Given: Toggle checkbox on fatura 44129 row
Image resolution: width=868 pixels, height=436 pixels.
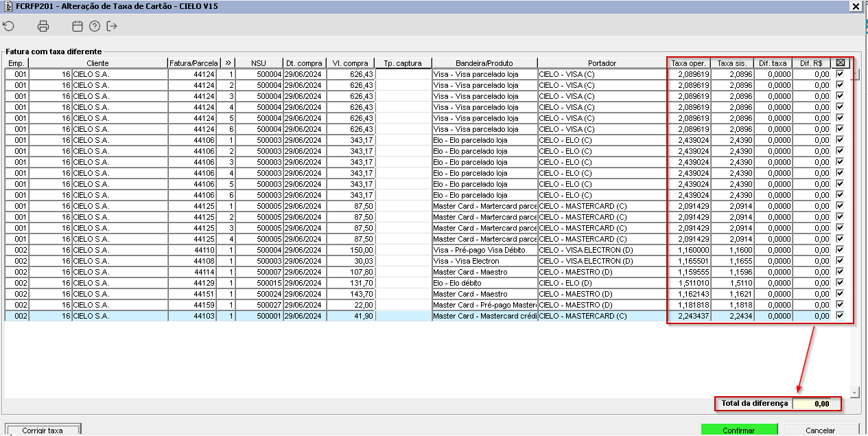Looking at the screenshot, I should [841, 283].
